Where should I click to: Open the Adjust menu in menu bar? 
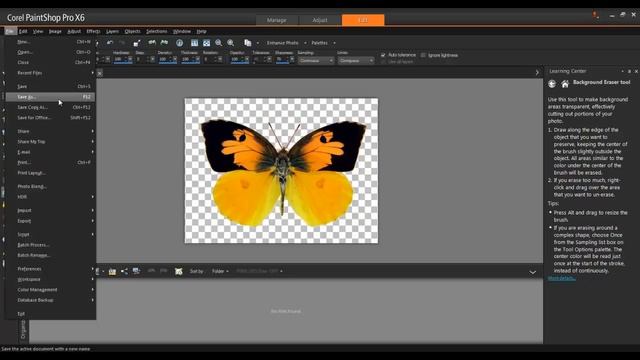[x=74, y=31]
